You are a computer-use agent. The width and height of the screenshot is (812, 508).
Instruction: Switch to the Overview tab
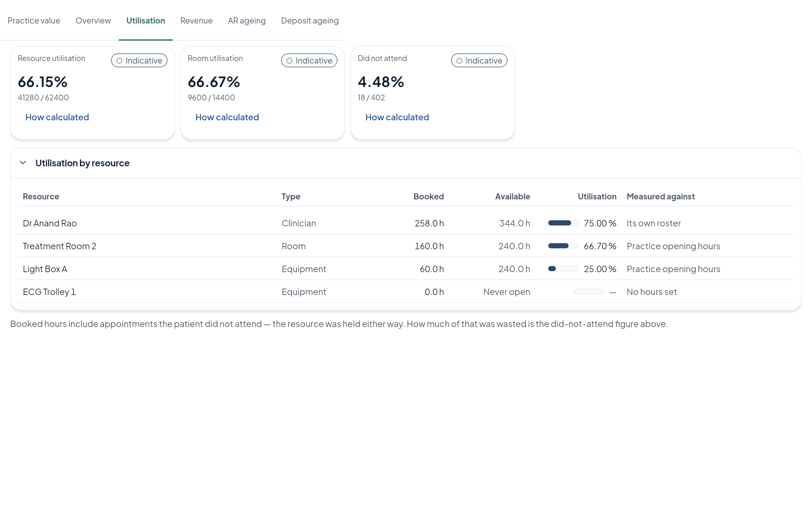point(93,21)
